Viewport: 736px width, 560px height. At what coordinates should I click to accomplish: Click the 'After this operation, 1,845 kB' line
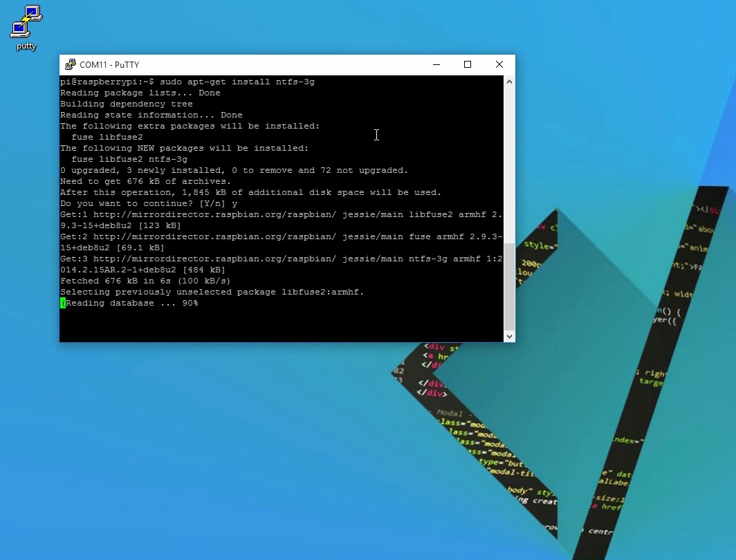pos(250,192)
